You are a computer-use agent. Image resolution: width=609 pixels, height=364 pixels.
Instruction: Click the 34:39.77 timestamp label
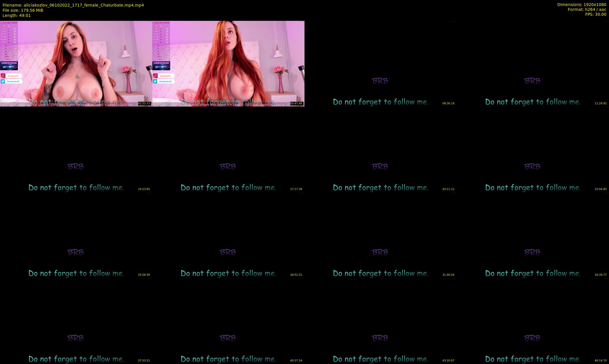(601, 275)
